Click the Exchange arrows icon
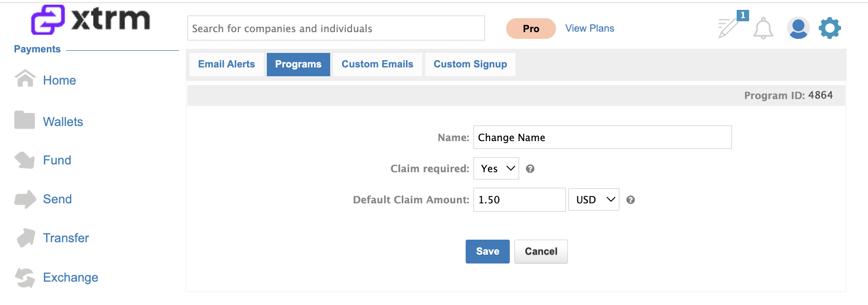Viewport: 868px width, 305px height. [25, 278]
